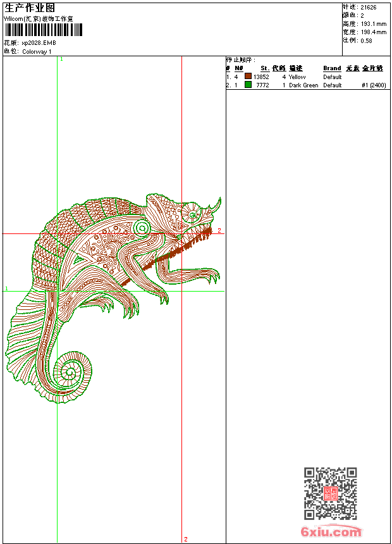392x544 pixels.
Task: Click the QR code image
Action: (x=330, y=493)
